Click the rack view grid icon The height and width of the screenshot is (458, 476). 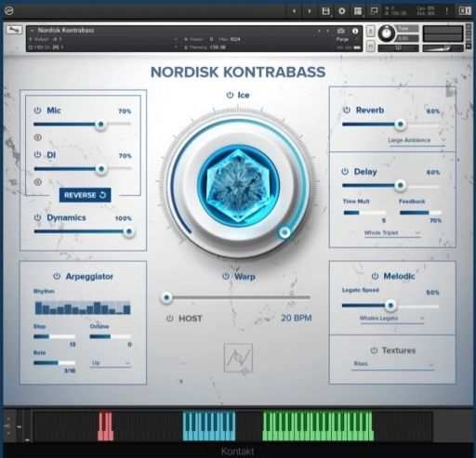click(358, 11)
